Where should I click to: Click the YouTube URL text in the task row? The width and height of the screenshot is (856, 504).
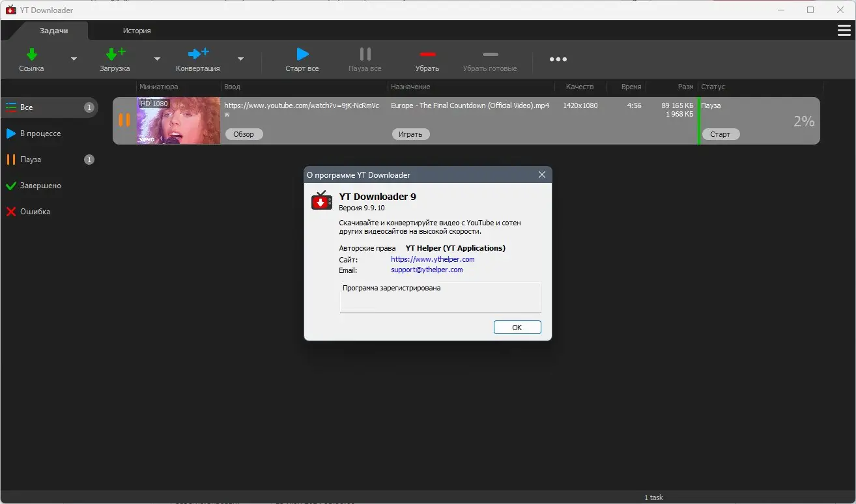(x=302, y=109)
